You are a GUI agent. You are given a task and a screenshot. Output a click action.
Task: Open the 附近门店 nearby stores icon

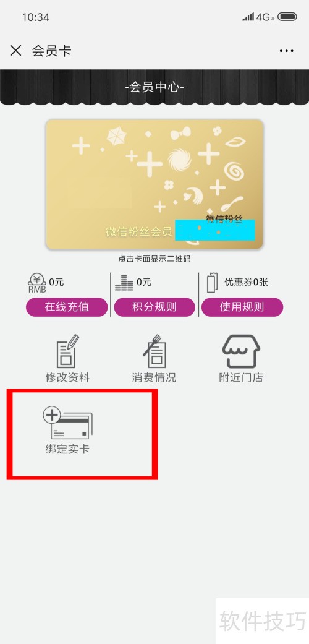coord(241,351)
